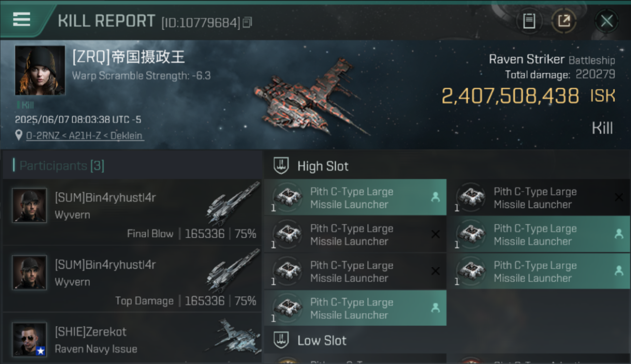Select the bottom-left Pith C-Type Missile Launcher
The image size is (631, 364).
coord(355,308)
